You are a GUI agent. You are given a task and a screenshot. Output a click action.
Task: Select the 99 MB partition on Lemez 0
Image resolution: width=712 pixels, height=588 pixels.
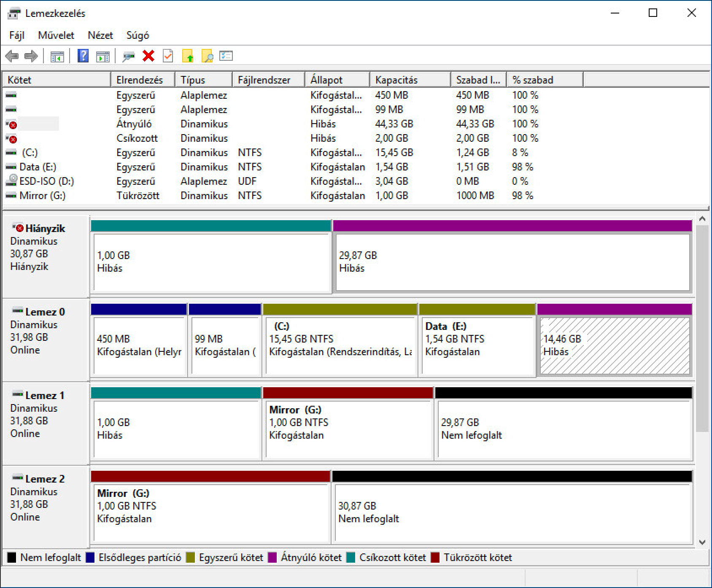[x=225, y=345]
